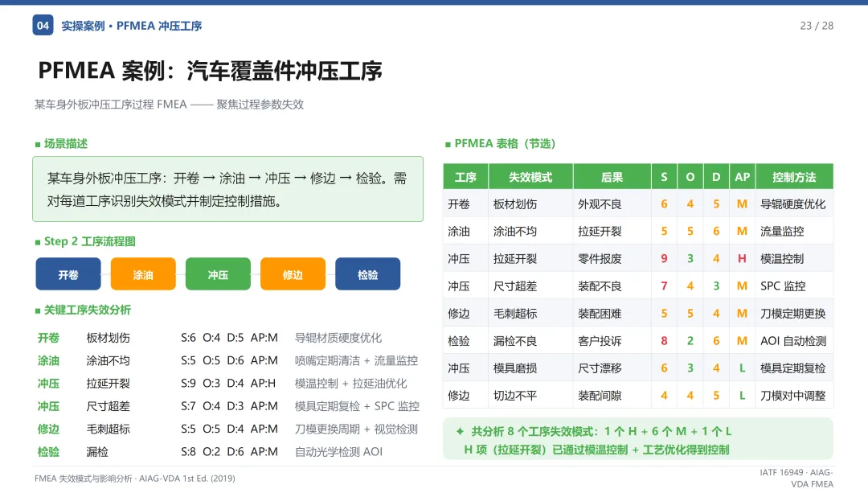The height and width of the screenshot is (489, 868).
Task: Click the 工序 table column header
Action: [x=465, y=177]
